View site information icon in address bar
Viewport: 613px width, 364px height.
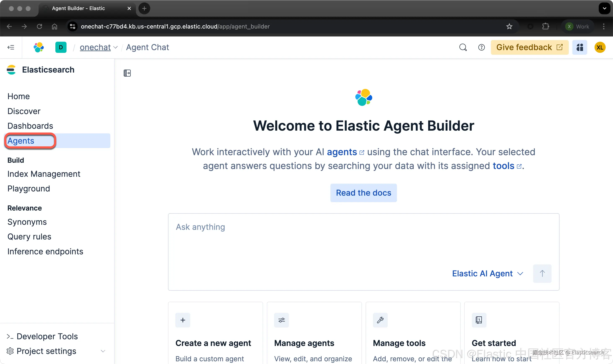click(73, 26)
